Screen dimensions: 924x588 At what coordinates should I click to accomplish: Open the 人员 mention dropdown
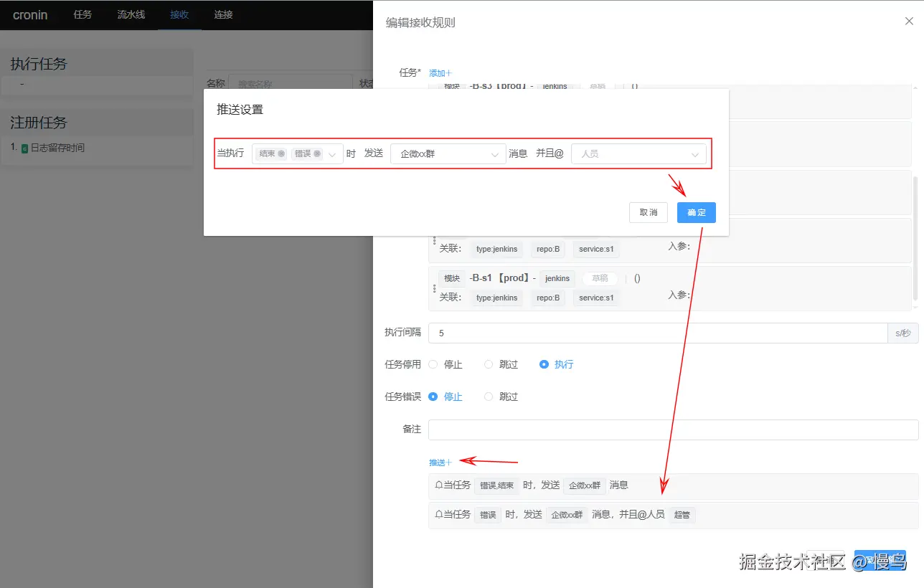pos(638,153)
